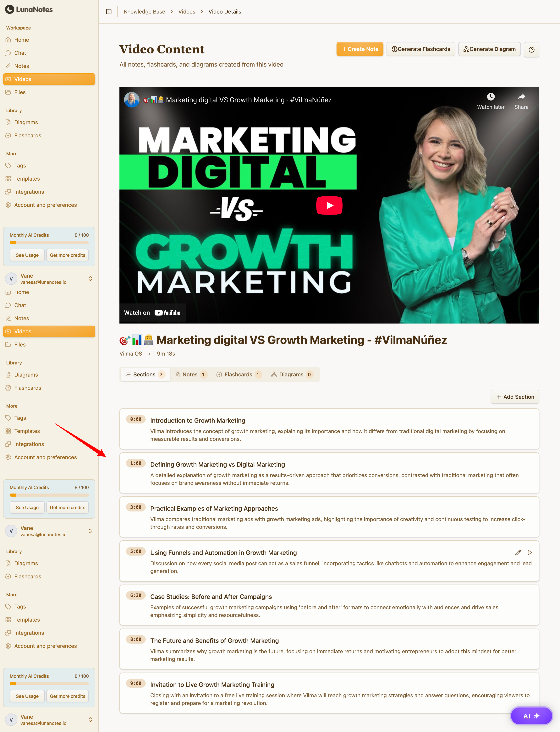Play the 5:00 section via triangle icon
This screenshot has width=560, height=732.
[530, 552]
